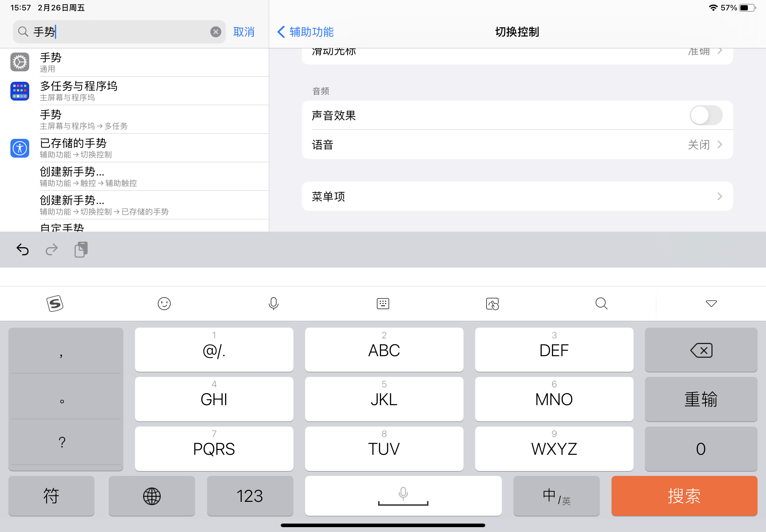This screenshot has width=766, height=532.
Task: Open the emoji panel on keyboard toolbar
Action: click(x=164, y=303)
